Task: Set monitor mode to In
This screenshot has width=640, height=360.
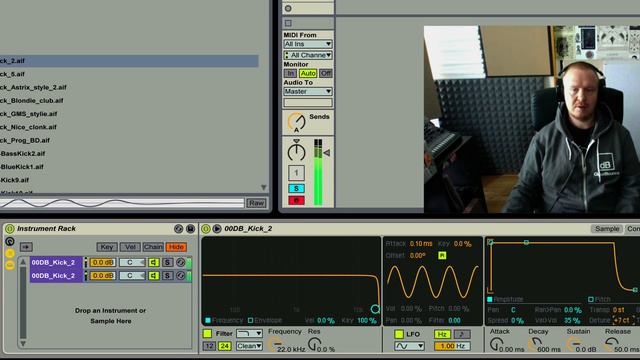Action: coord(290,73)
